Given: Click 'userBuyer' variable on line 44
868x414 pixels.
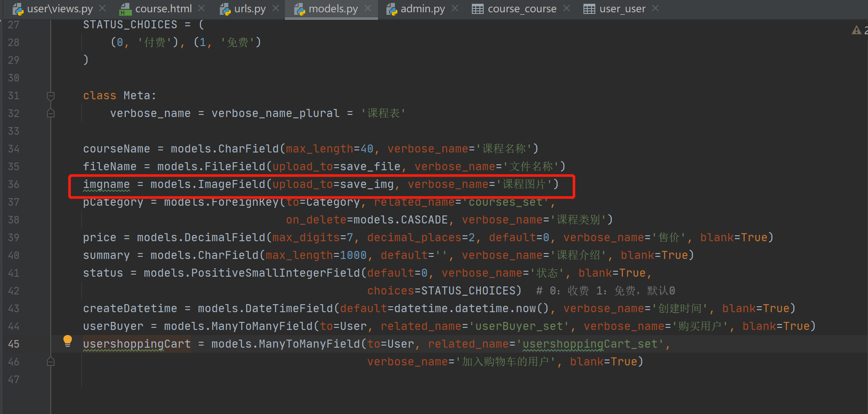Looking at the screenshot, I should pyautogui.click(x=113, y=327).
